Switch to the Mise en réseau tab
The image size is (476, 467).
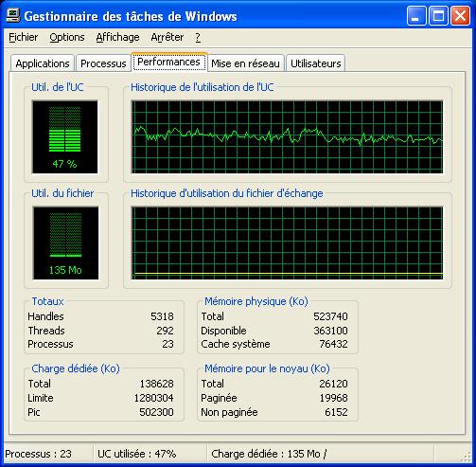click(x=245, y=63)
